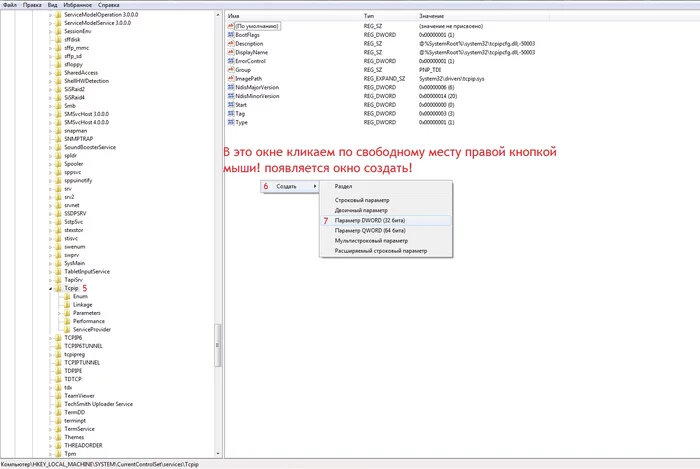Click the Performance subkey folder icon
The height and width of the screenshot is (469, 700).
pos(67,321)
